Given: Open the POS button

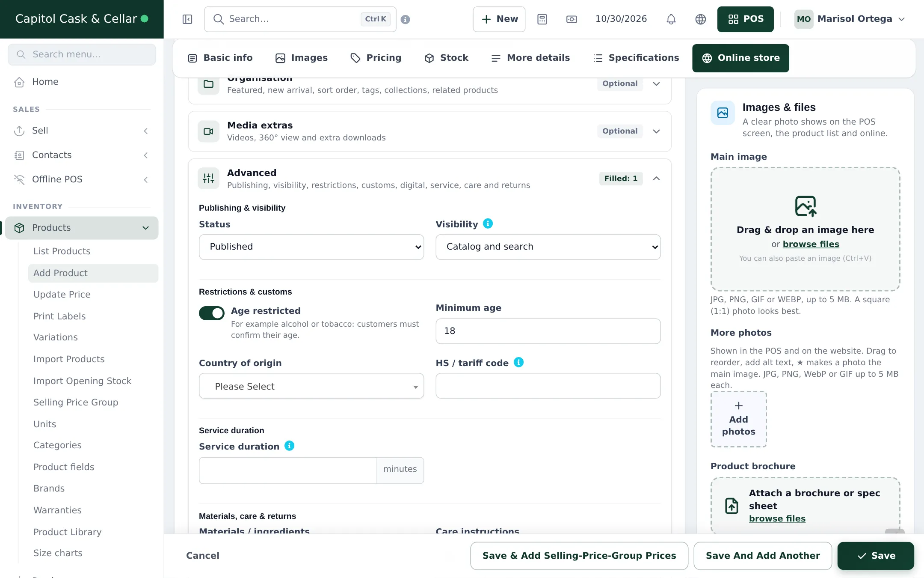Looking at the screenshot, I should [746, 19].
